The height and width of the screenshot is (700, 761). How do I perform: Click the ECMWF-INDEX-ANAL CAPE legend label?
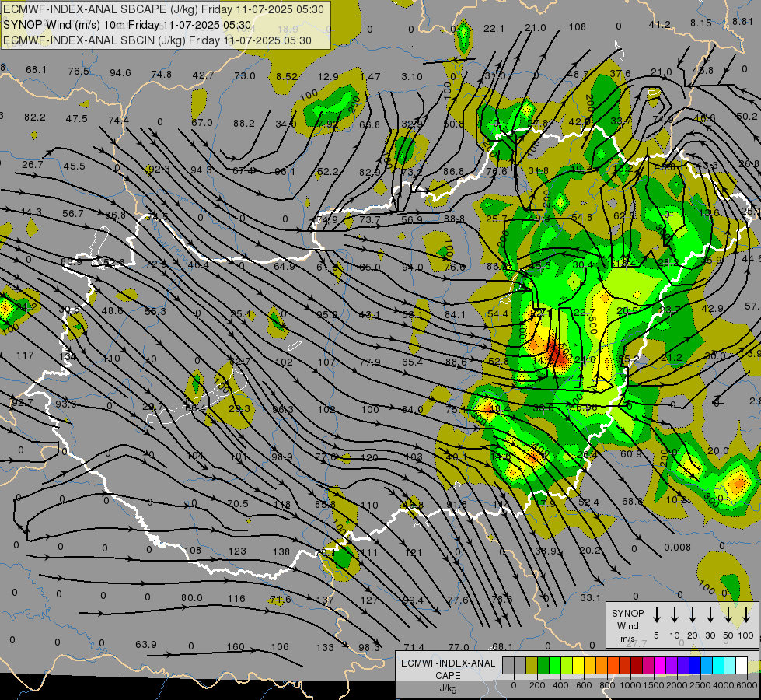pyautogui.click(x=448, y=670)
